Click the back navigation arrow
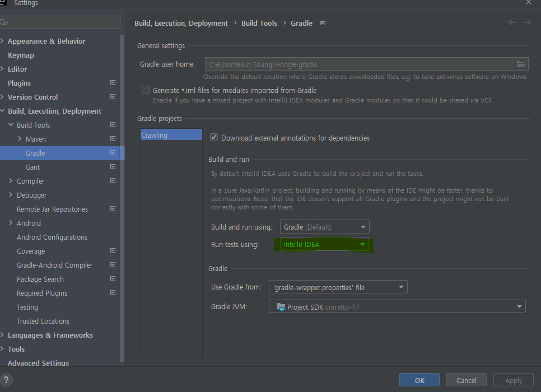This screenshot has height=392, width=541. (x=511, y=22)
